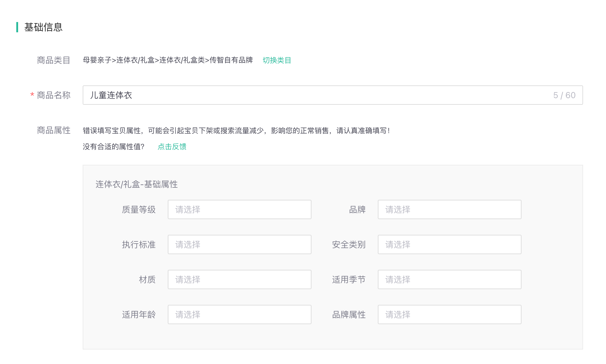Click the 连体衣/礼盒-基础属性 group title
The image size is (606, 364).
pyautogui.click(x=136, y=184)
